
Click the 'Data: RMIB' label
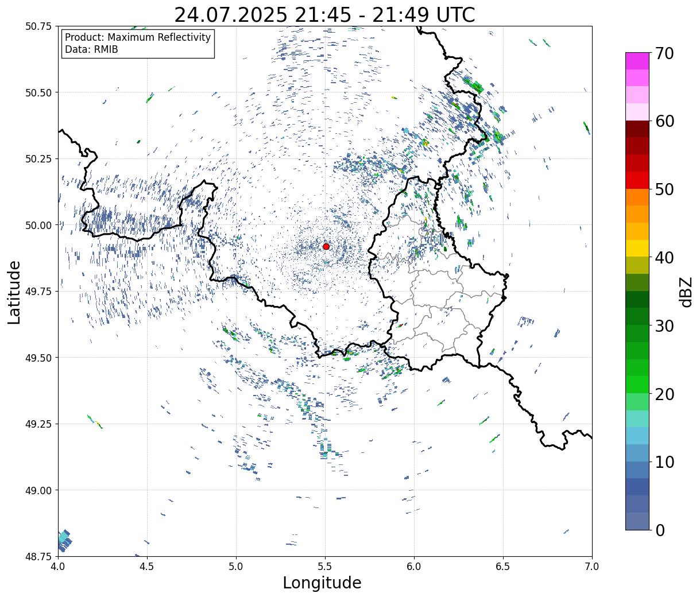(91, 49)
